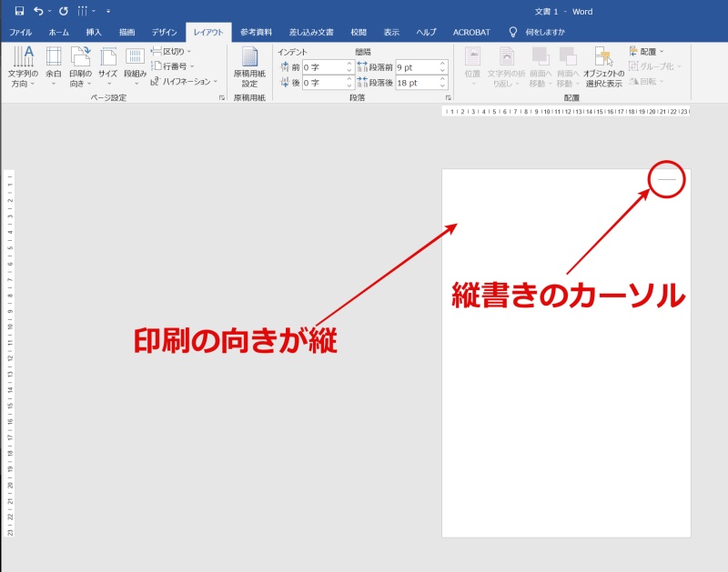Switch to the デザイン tab
Image resolution: width=728 pixels, height=572 pixels.
point(165,32)
